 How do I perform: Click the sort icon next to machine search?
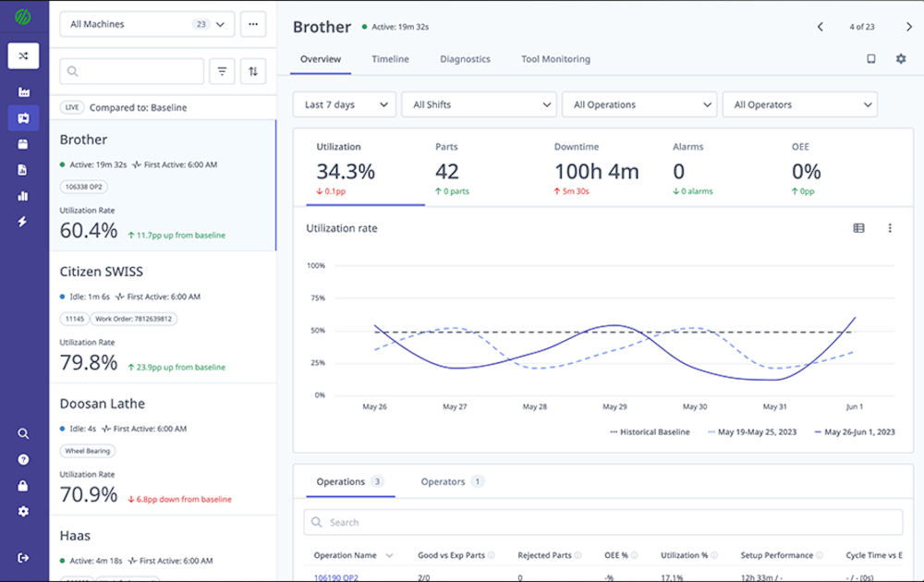pyautogui.click(x=252, y=71)
